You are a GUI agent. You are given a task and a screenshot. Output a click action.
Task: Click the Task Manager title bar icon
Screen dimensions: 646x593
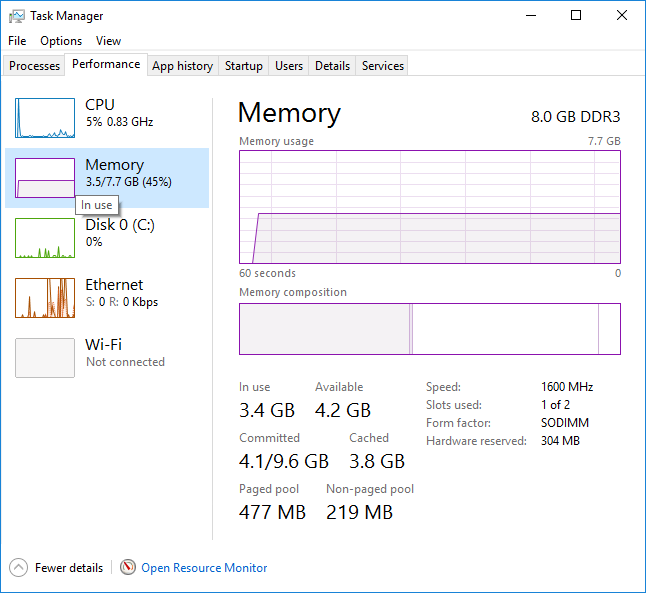point(17,16)
